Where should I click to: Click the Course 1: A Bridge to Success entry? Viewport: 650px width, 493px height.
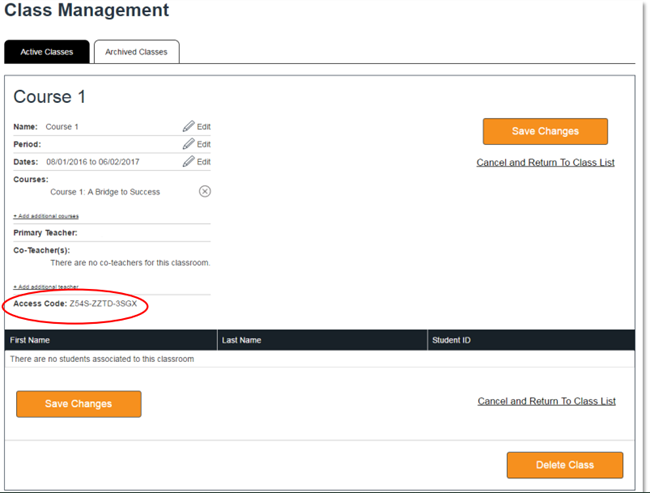coord(105,192)
